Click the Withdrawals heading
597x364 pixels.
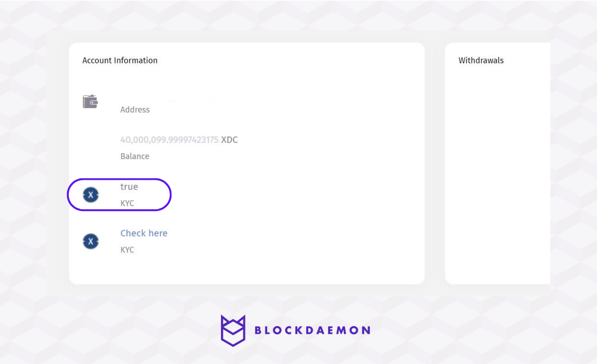pos(481,61)
